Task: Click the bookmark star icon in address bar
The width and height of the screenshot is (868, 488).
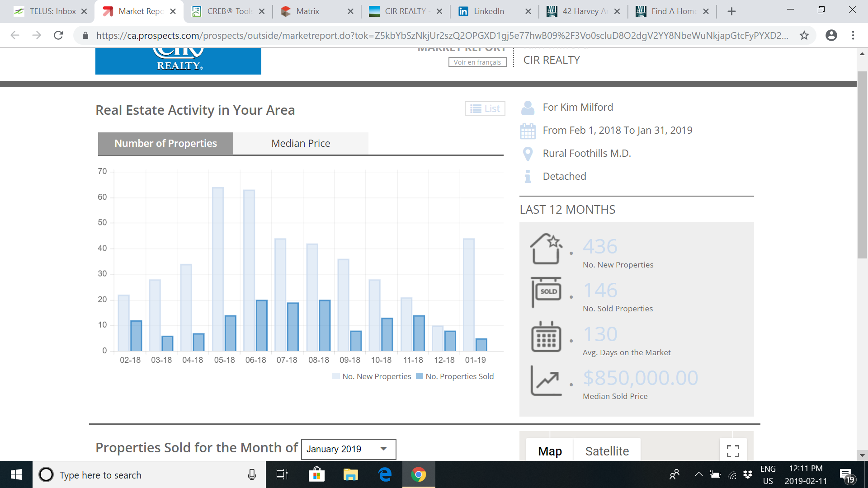Action: (x=804, y=35)
